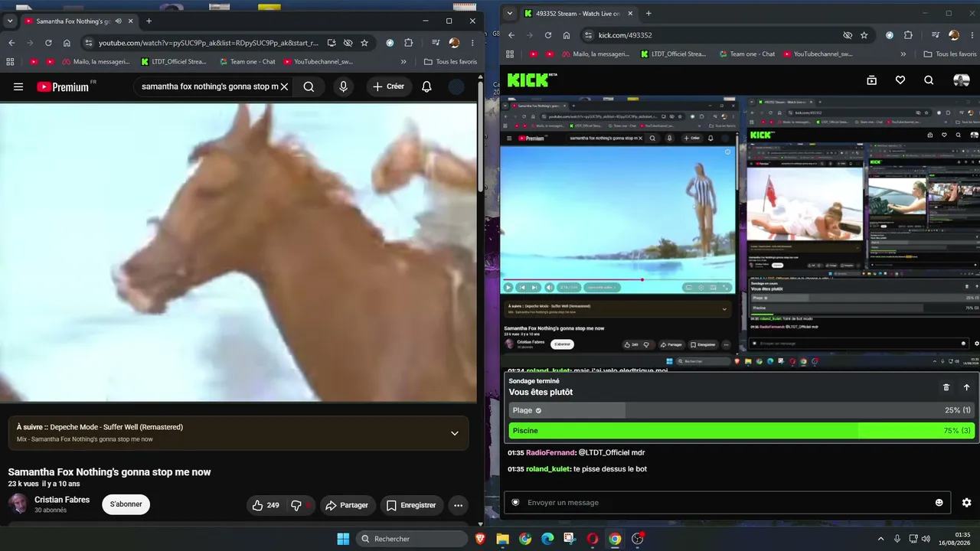Toggle tracking protection eye in YouTube address bar
The image size is (980, 551).
click(x=348, y=43)
